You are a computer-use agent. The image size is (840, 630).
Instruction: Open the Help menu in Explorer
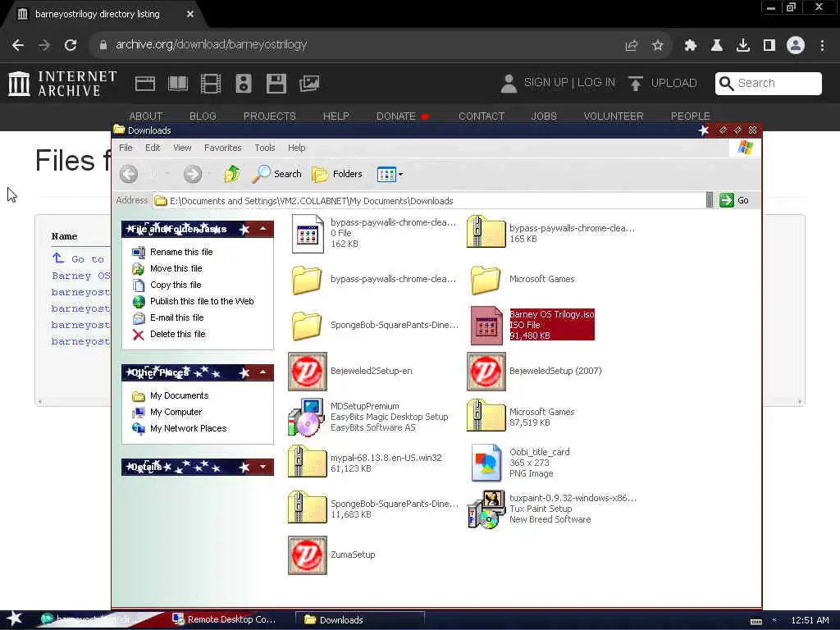pos(296,148)
